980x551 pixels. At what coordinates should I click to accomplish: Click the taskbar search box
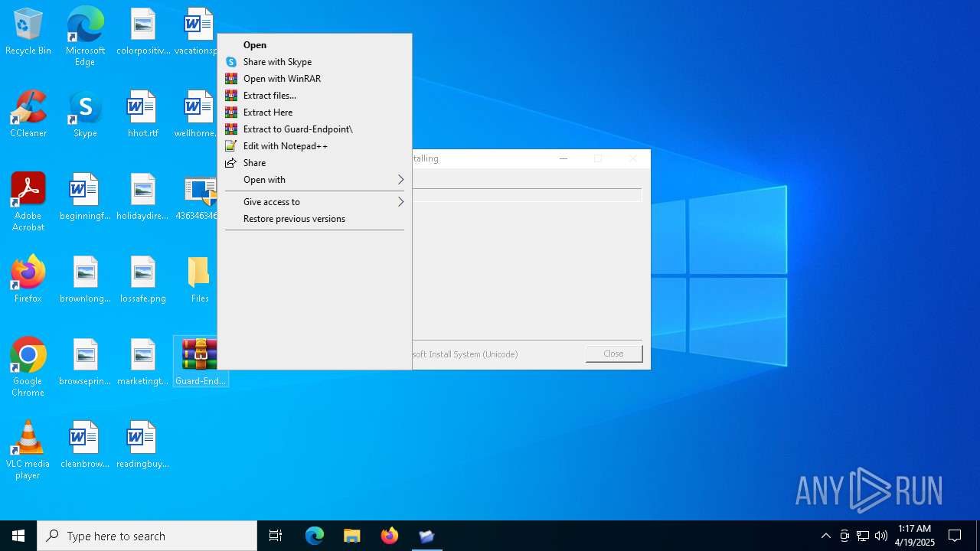[x=147, y=536]
